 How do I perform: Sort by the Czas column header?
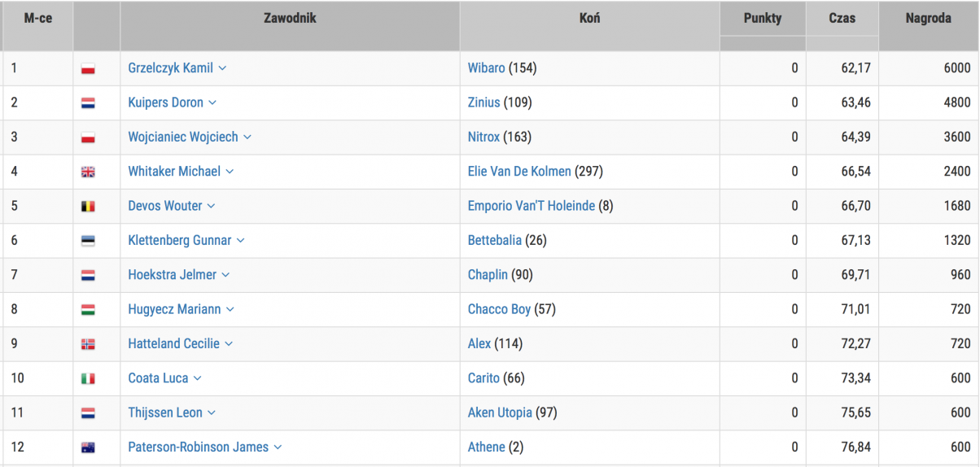(842, 18)
